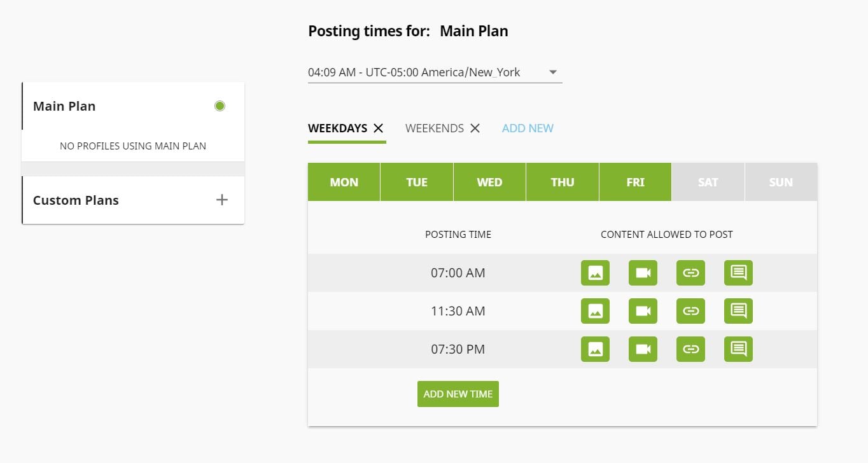This screenshot has height=463, width=868.
Task: Select the WEEKDAYS tab
Action: coord(337,128)
